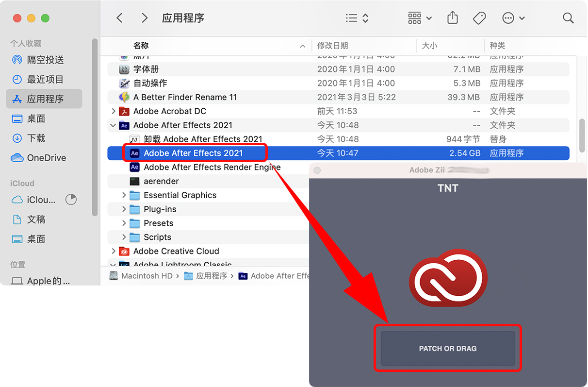Image resolution: width=588 pixels, height=387 pixels.
Task: Select 应用程序 in the sidebar
Action: pos(44,99)
